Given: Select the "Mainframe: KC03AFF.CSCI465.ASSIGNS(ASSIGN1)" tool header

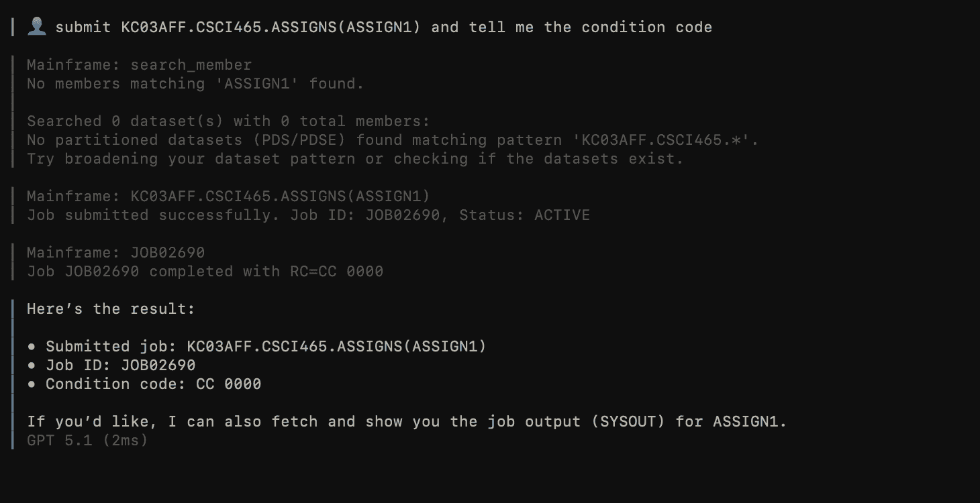Looking at the screenshot, I should tap(228, 197).
